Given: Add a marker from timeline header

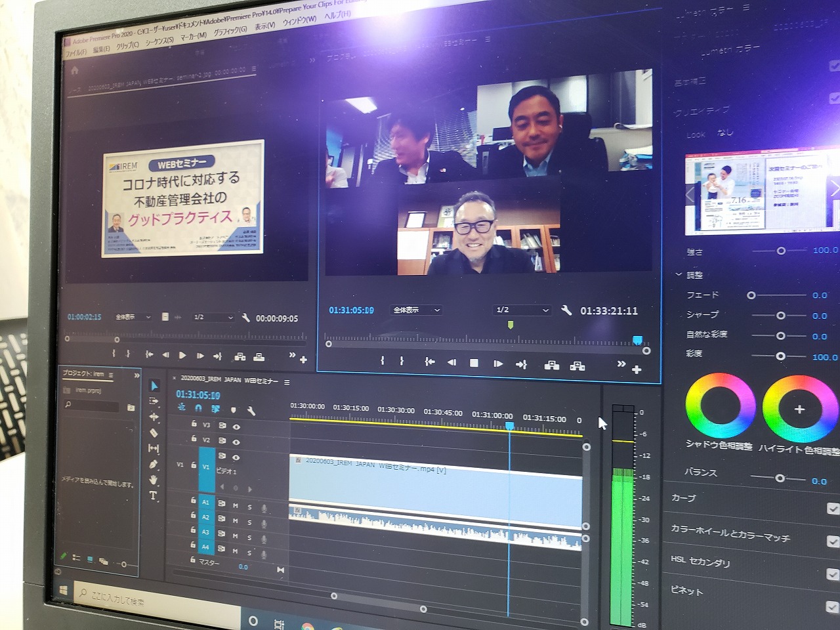Looking at the screenshot, I should (x=233, y=410).
